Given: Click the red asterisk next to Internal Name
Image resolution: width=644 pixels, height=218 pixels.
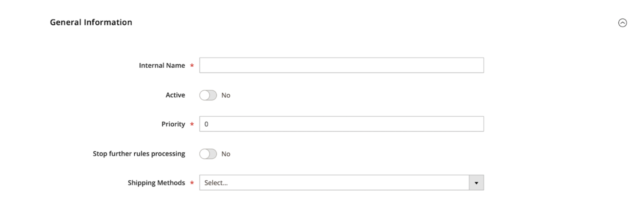Looking at the screenshot, I should 192,66.
